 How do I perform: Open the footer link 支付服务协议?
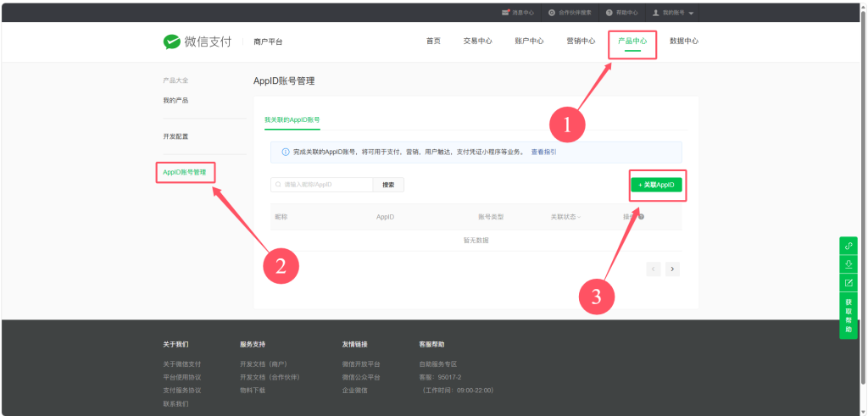[x=181, y=391]
